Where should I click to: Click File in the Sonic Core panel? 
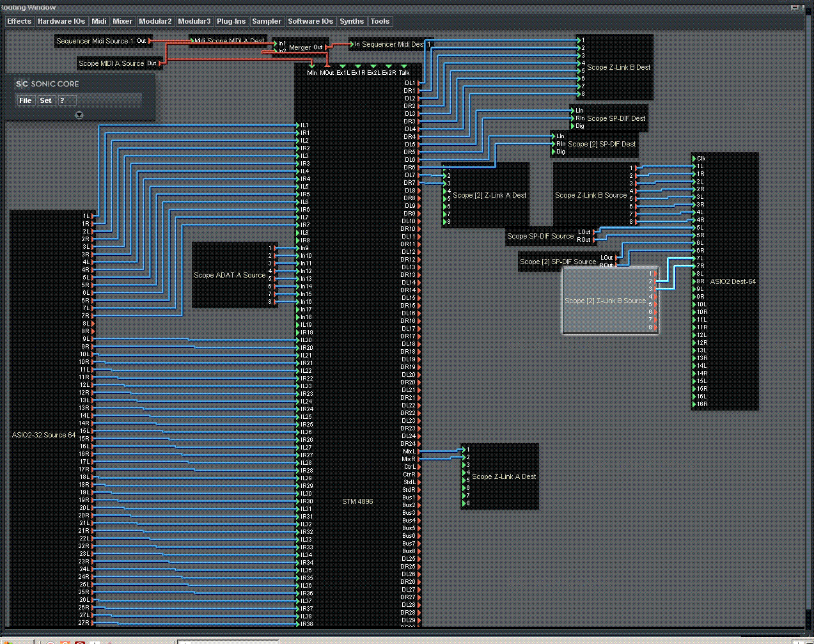pyautogui.click(x=26, y=100)
